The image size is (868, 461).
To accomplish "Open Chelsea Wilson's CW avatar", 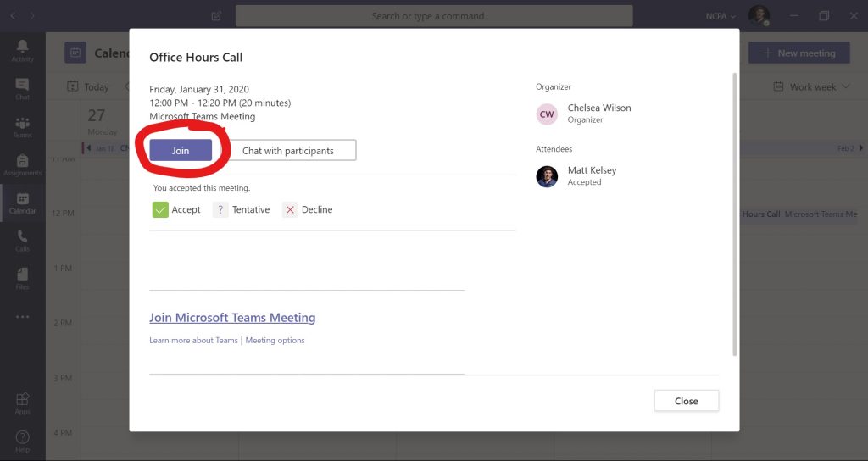I will [x=547, y=114].
